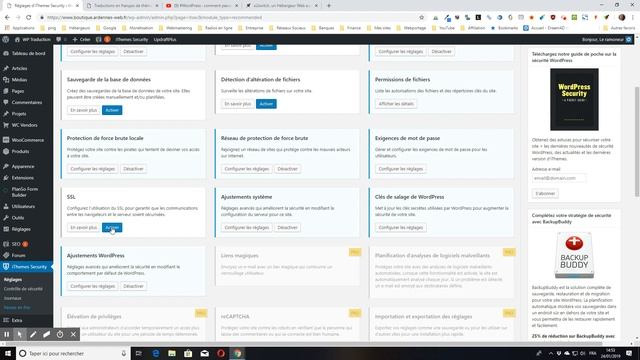Configure Réseau de protection de force brute

tap(247, 169)
